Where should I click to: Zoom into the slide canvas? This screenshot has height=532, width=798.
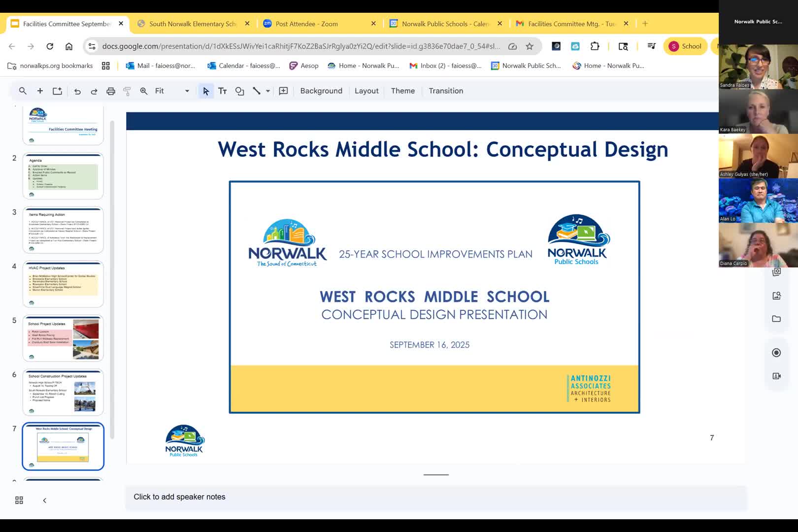(x=144, y=91)
